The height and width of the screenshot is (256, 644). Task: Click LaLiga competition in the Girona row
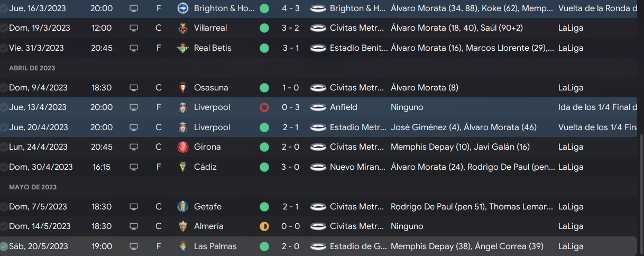(x=571, y=147)
